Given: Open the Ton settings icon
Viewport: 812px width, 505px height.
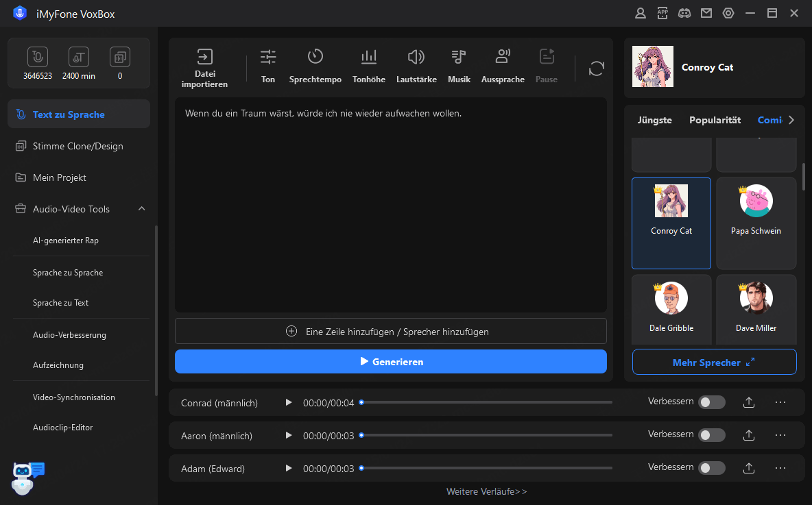Looking at the screenshot, I should (x=268, y=58).
